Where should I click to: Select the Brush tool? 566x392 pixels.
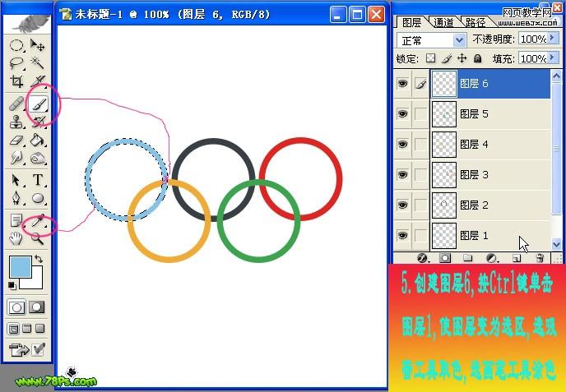38,104
